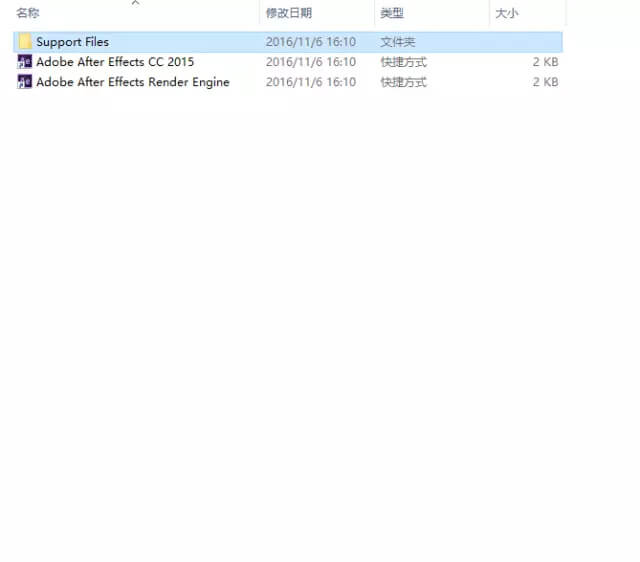Sort by the 类型 column header
This screenshot has width=640, height=562.
click(x=392, y=13)
